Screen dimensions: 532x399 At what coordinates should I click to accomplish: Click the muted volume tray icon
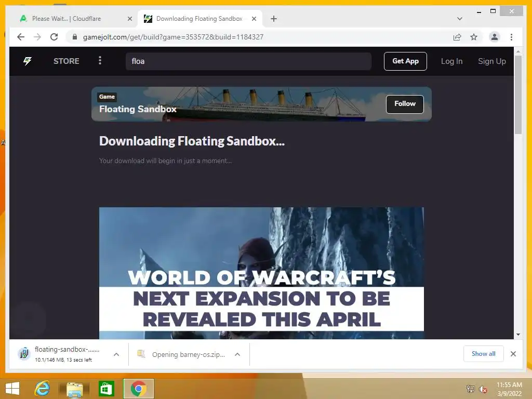[x=483, y=389]
